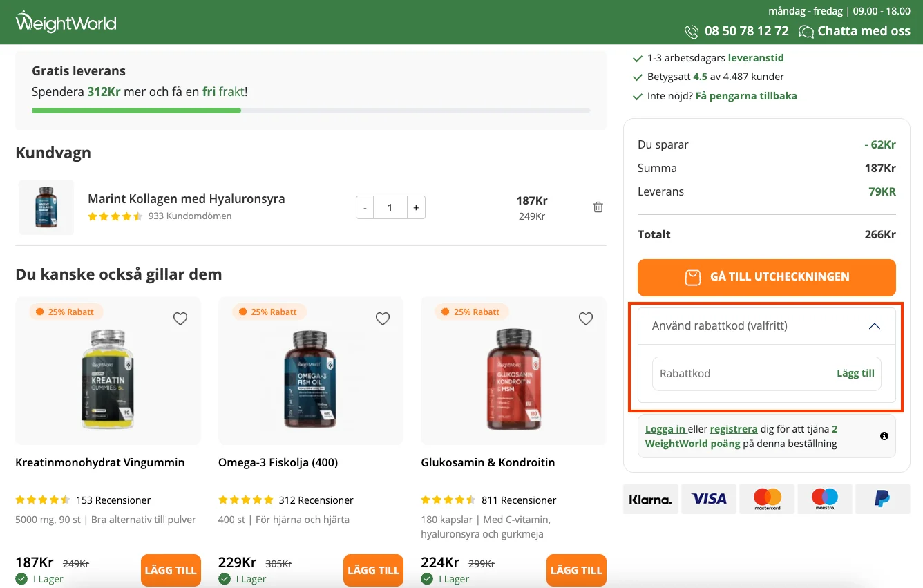Click GÅ TILL UTCHECKNINGEN
Screen dimensions: 923x588
(766, 276)
